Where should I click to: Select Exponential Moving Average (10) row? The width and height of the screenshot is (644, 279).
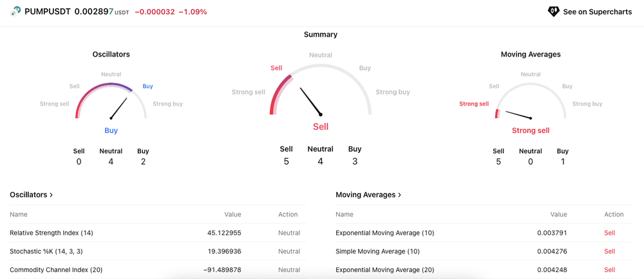coord(484,233)
